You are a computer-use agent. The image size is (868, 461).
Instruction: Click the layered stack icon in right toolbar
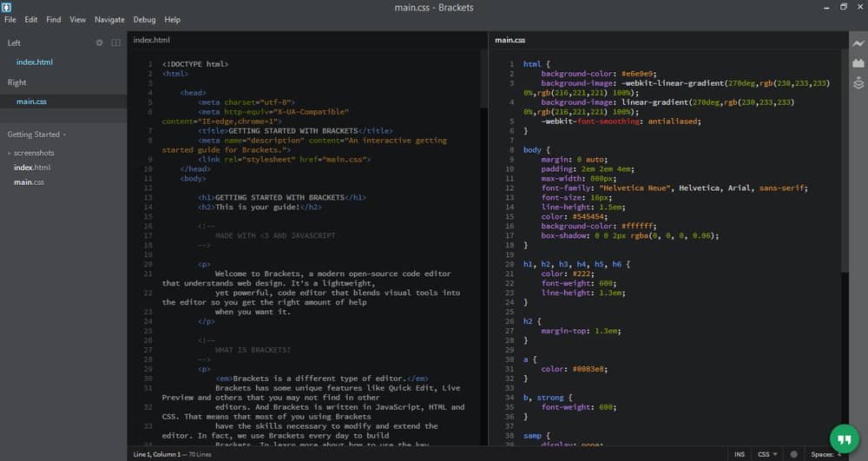coord(858,82)
